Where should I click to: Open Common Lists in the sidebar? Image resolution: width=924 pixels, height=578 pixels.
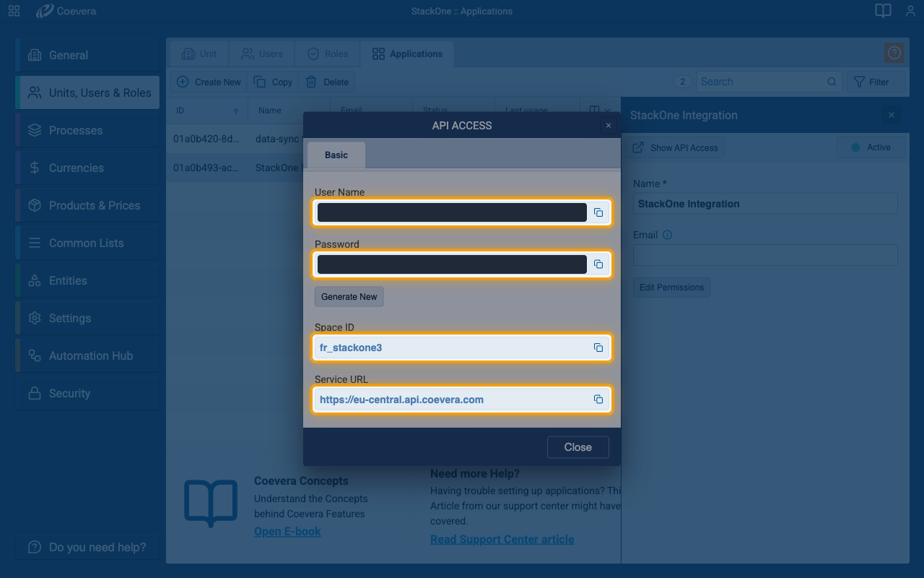[87, 243]
